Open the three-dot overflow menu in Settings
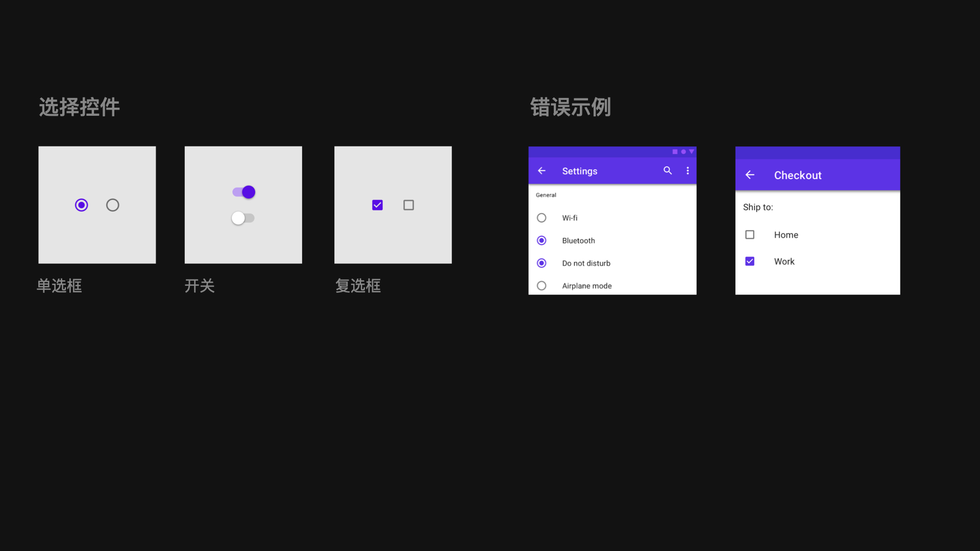This screenshot has width=980, height=551. (x=688, y=170)
